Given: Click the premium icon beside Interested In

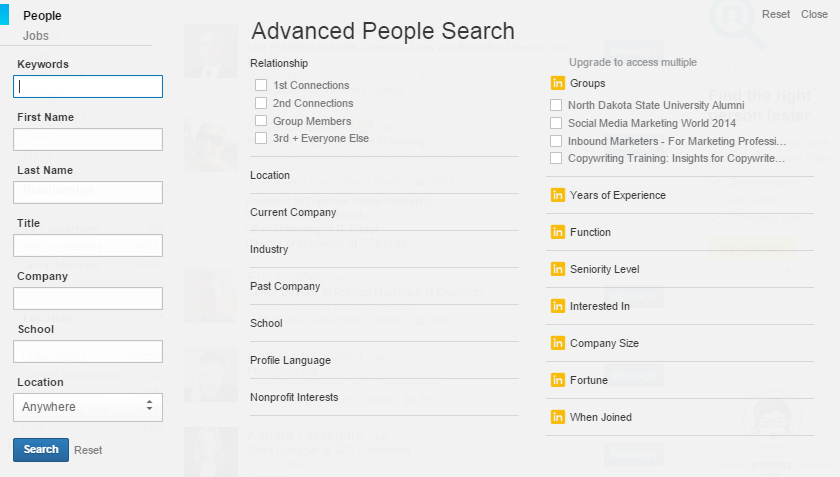Looking at the screenshot, I should click(558, 306).
